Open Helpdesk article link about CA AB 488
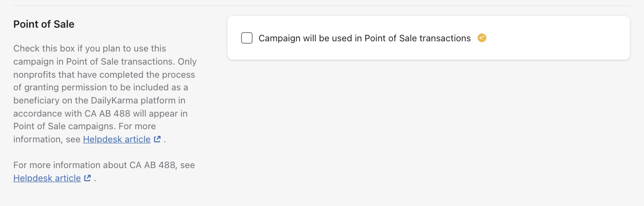Screen dimensions: 644x206 [x=47, y=178]
